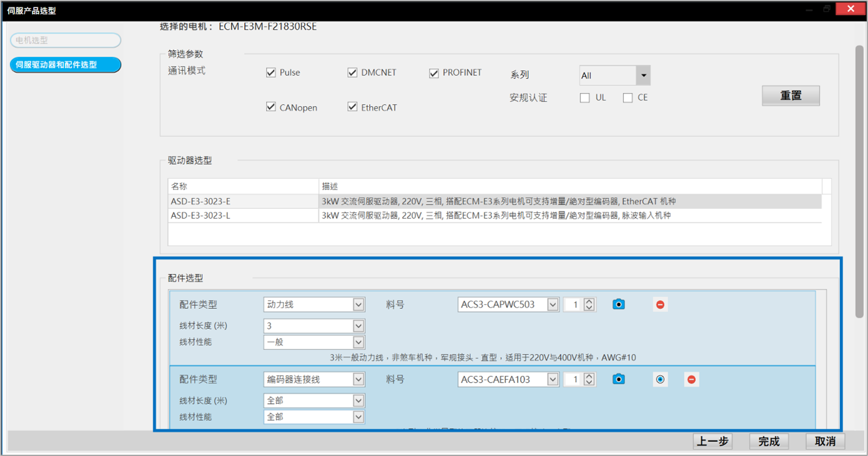Open the series dropdown showing All
The width and height of the screenshot is (868, 456).
click(x=643, y=76)
